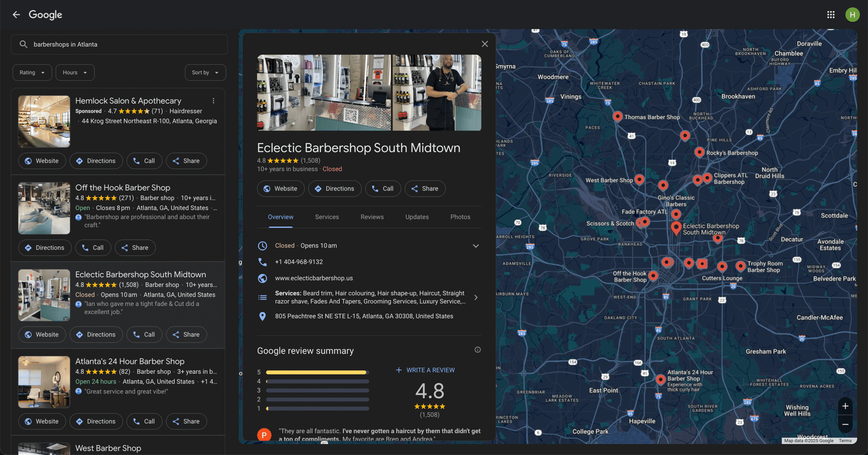Click Directions button in Eclectic details panel
The image size is (868, 455).
click(335, 188)
